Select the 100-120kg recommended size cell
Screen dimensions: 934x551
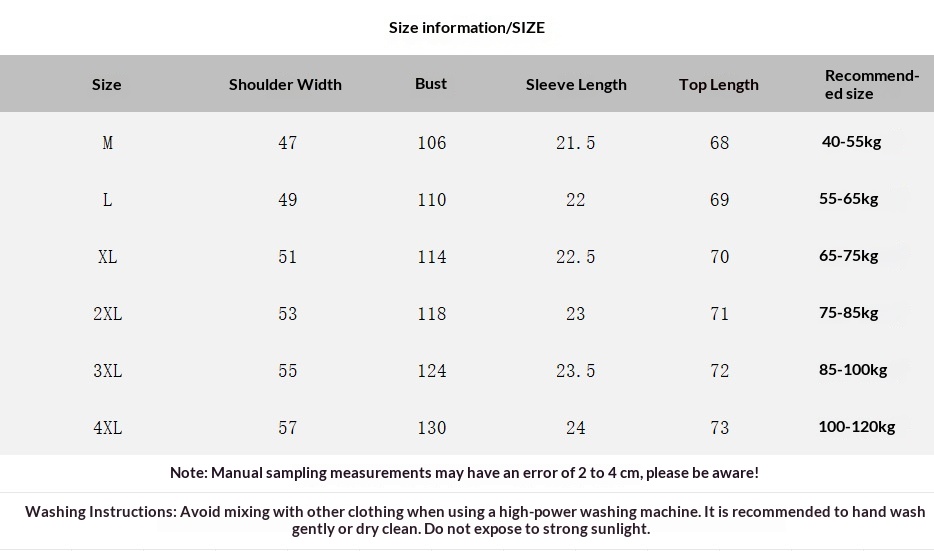856,426
